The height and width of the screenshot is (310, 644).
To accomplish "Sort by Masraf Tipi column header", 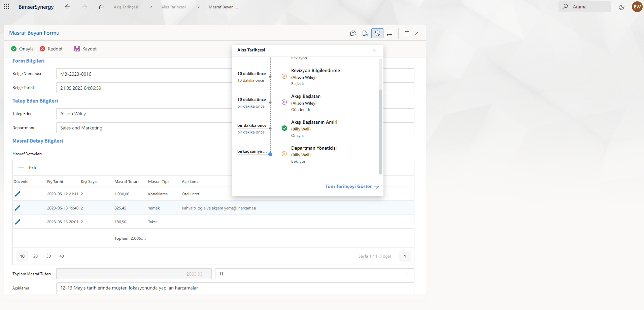I will pyautogui.click(x=158, y=182).
